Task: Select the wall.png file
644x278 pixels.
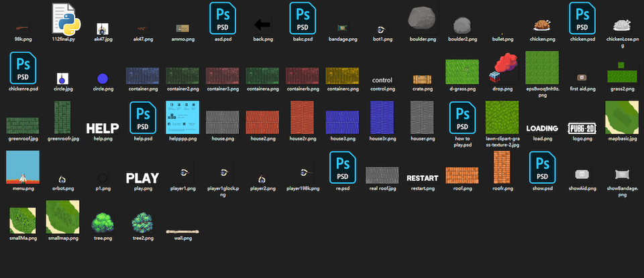Action: pos(182,232)
